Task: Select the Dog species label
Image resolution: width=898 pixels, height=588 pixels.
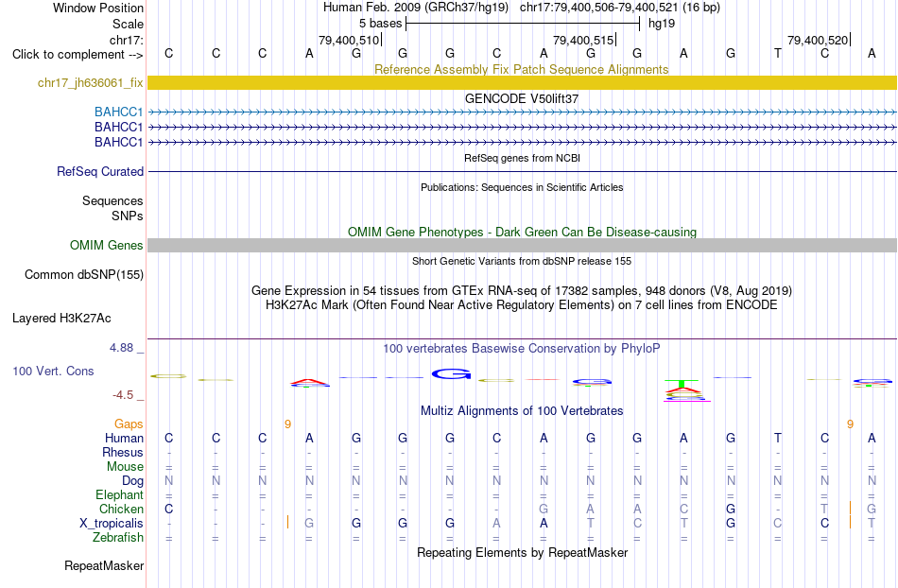Action: tap(132, 480)
